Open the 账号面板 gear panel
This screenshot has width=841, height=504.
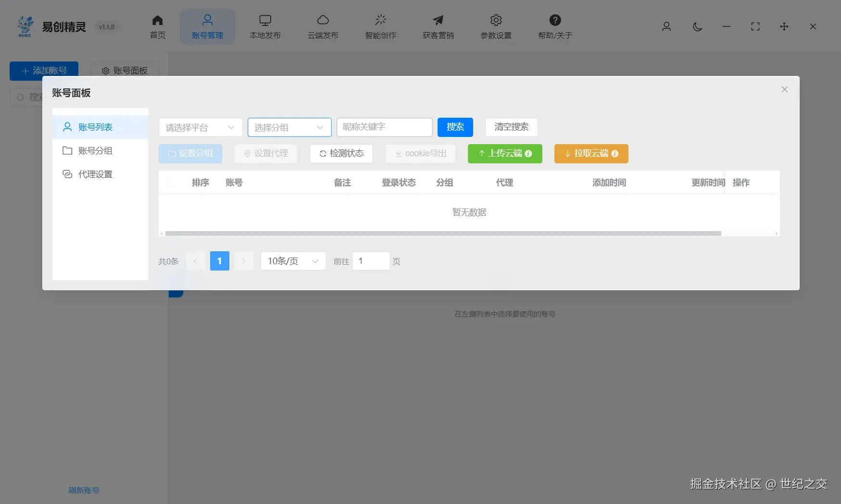pyautogui.click(x=124, y=71)
